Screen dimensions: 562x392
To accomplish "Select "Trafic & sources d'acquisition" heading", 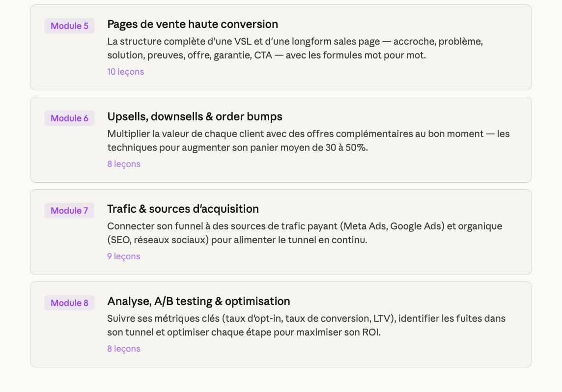I will click(x=183, y=209).
